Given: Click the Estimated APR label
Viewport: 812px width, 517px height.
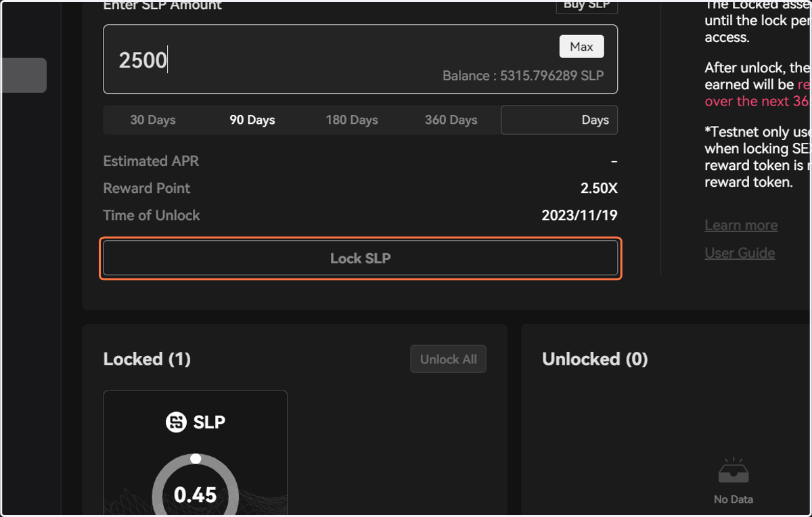Looking at the screenshot, I should point(151,161).
